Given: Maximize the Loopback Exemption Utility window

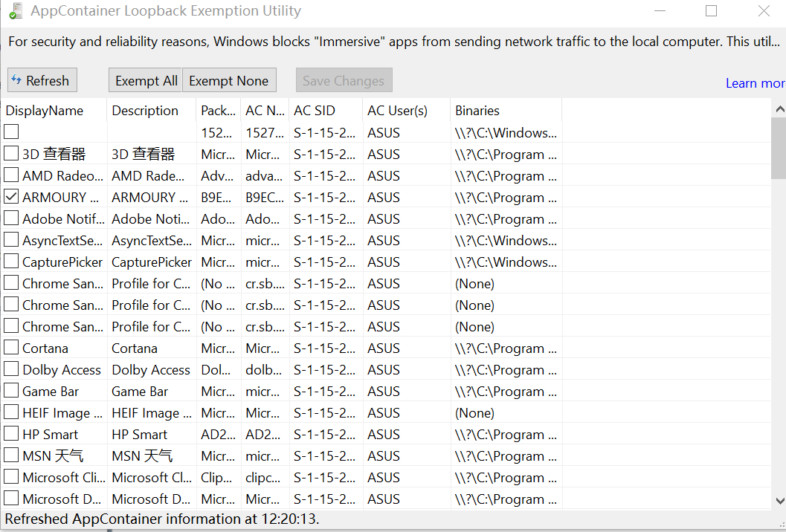Looking at the screenshot, I should (x=711, y=11).
